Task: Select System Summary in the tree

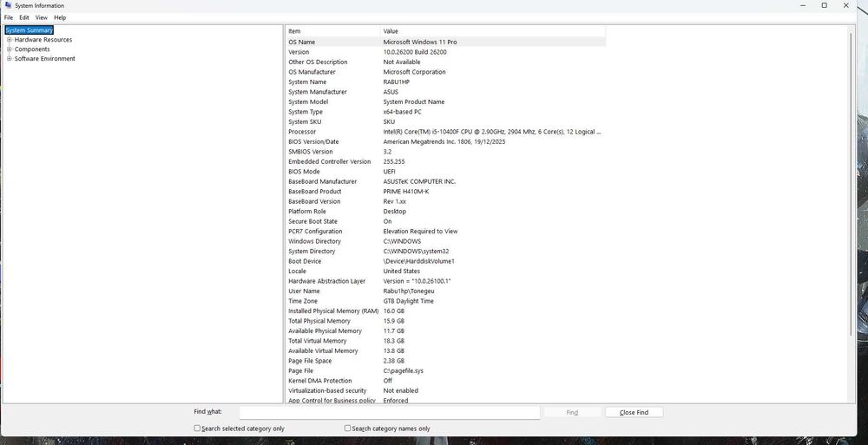Action: 29,30
